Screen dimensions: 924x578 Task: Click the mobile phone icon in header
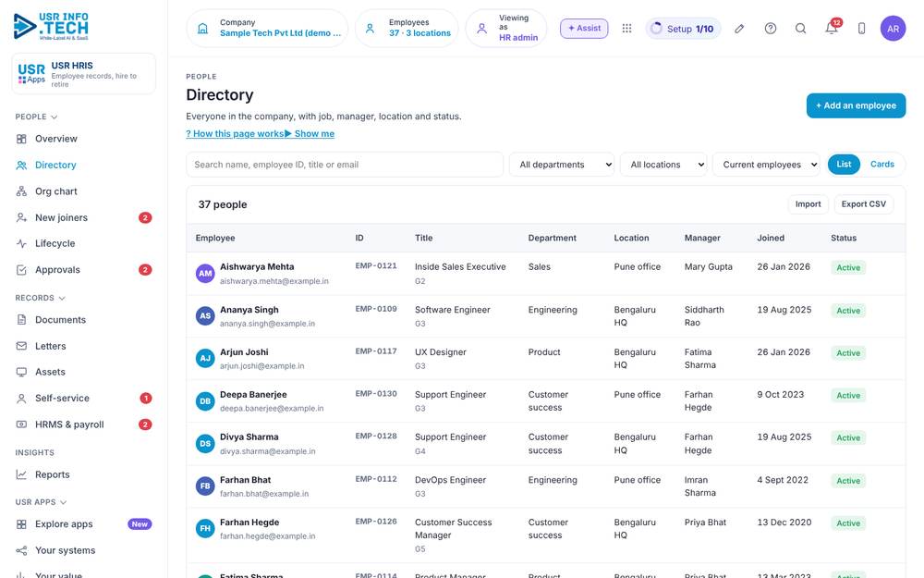(x=861, y=29)
